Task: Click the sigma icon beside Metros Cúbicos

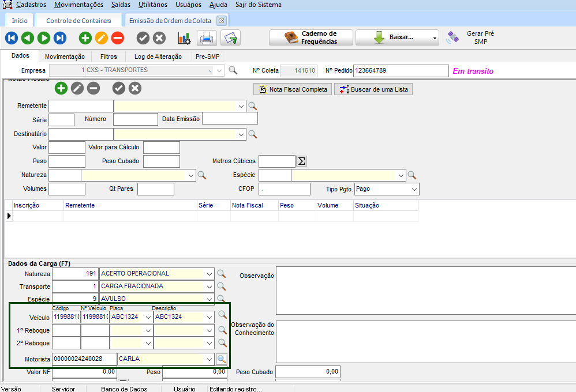Action: (301, 161)
